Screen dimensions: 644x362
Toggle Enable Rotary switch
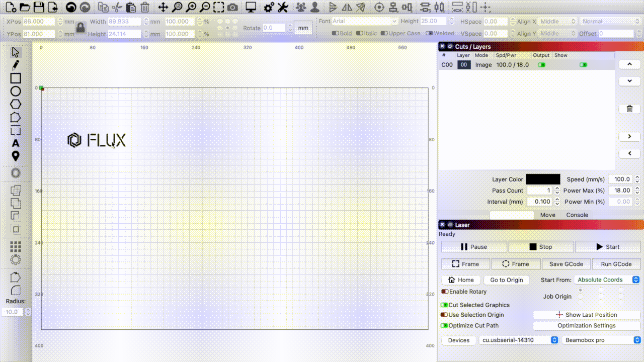(445, 292)
